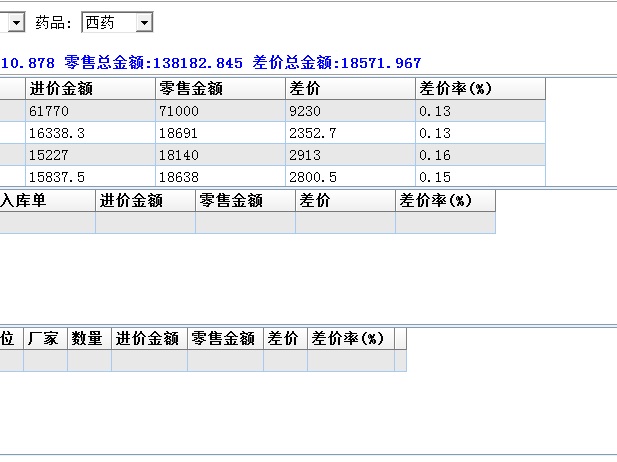The height and width of the screenshot is (462, 617).
Task: Click 进价金额 header in bottom table
Action: point(150,338)
